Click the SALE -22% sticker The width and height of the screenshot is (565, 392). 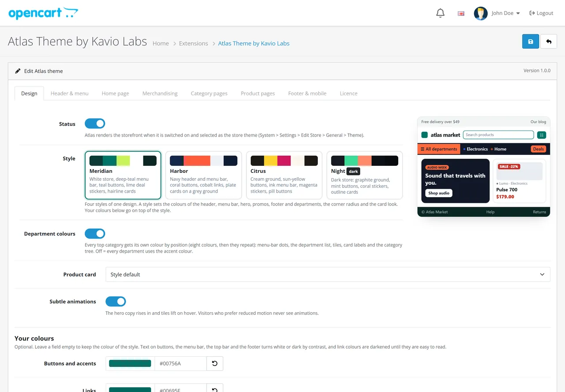coord(509,167)
